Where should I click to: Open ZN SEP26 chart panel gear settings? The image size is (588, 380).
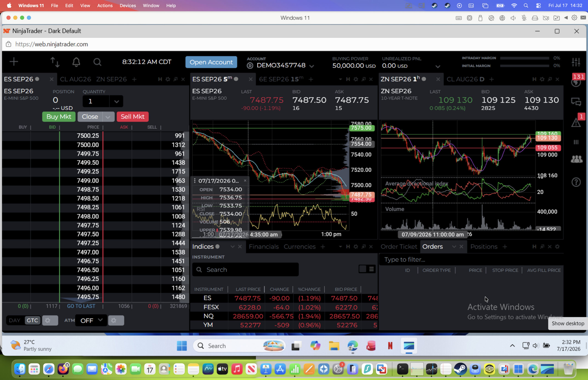tap(542, 79)
